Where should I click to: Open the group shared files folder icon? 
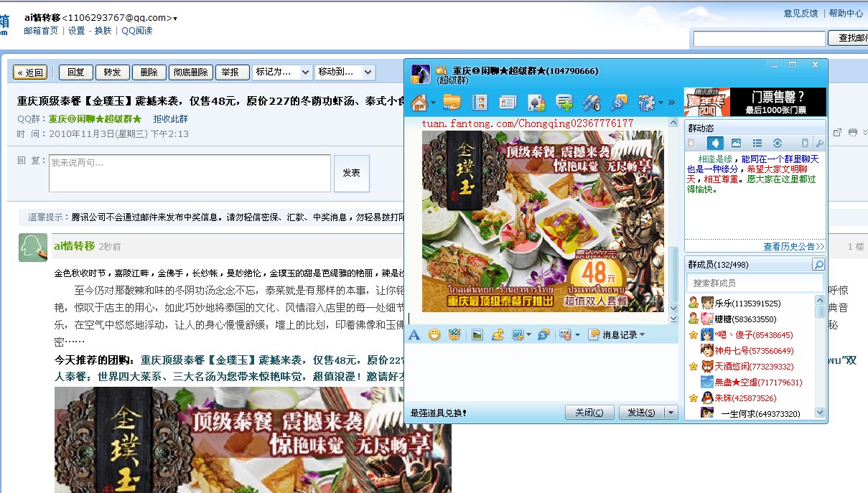pos(452,103)
